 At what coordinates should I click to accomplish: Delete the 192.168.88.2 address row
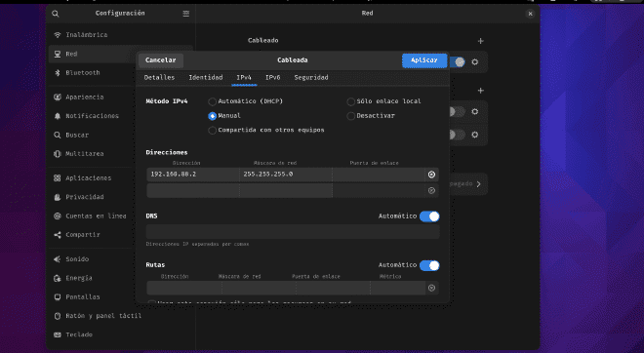tap(431, 175)
